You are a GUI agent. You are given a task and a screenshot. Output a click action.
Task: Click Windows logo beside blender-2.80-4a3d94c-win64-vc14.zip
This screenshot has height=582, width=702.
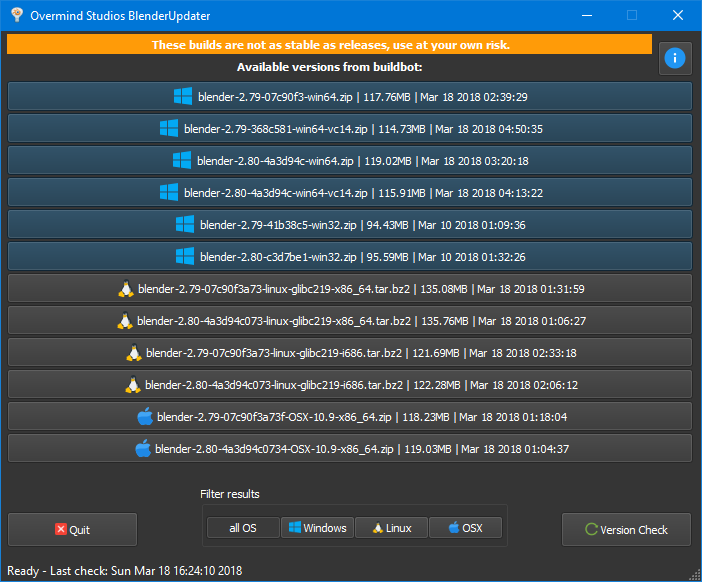tap(169, 193)
